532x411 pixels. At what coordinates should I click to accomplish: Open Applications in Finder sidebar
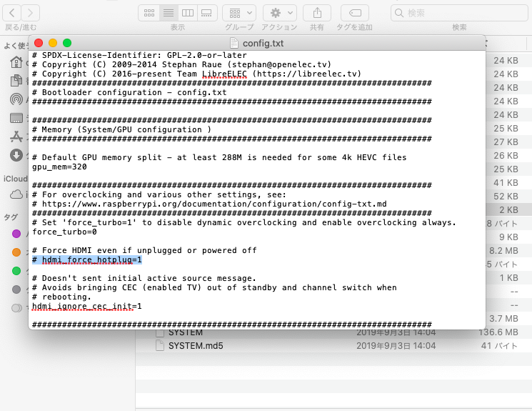(x=16, y=137)
